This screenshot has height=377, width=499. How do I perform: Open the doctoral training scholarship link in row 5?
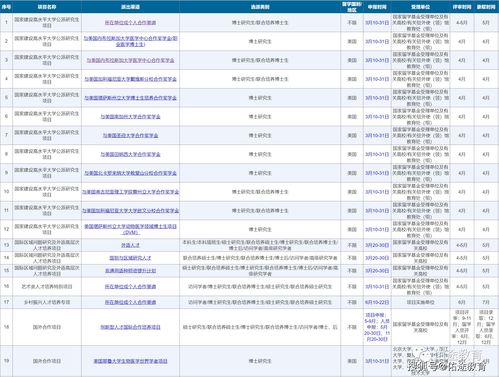tap(130, 98)
